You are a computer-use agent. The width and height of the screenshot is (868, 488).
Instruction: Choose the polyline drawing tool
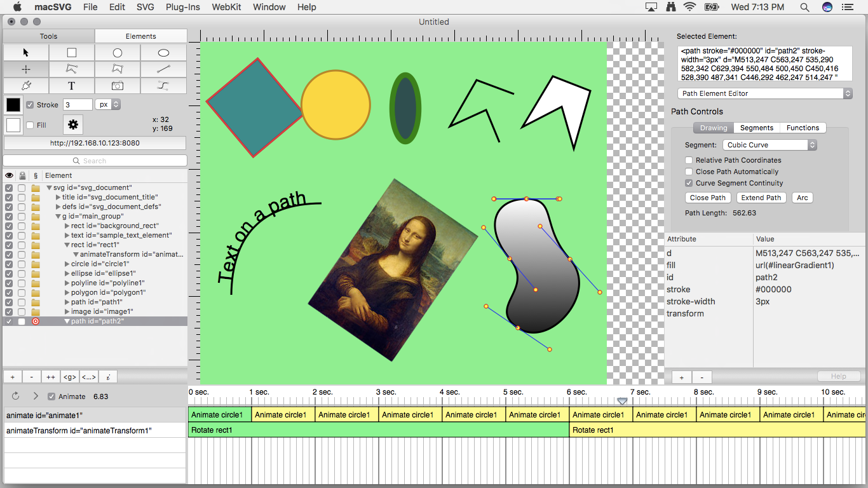72,69
